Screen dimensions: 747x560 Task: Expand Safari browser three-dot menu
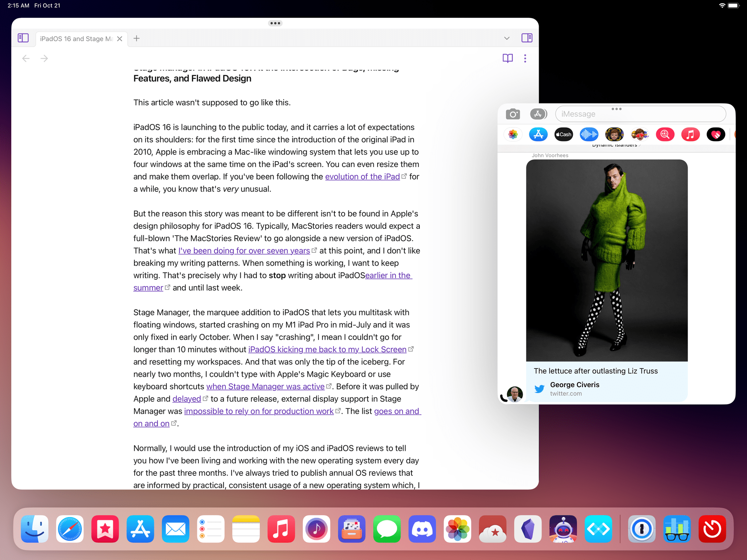tap(525, 58)
